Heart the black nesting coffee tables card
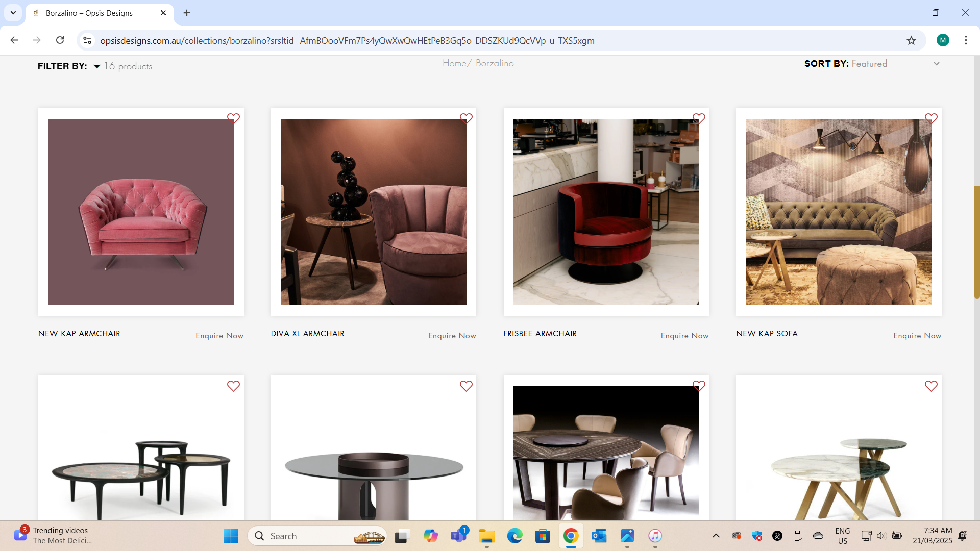Viewport: 980px width, 551px height. coord(233,386)
